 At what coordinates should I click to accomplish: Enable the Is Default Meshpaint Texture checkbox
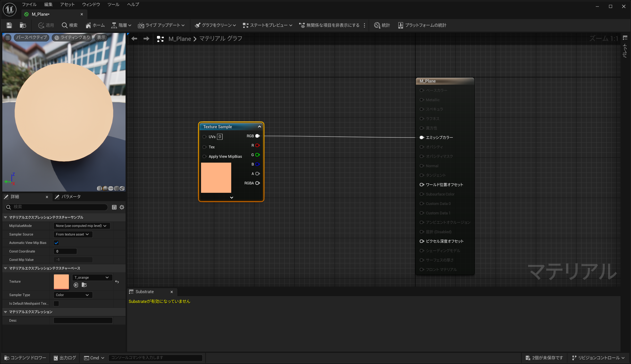pos(56,303)
